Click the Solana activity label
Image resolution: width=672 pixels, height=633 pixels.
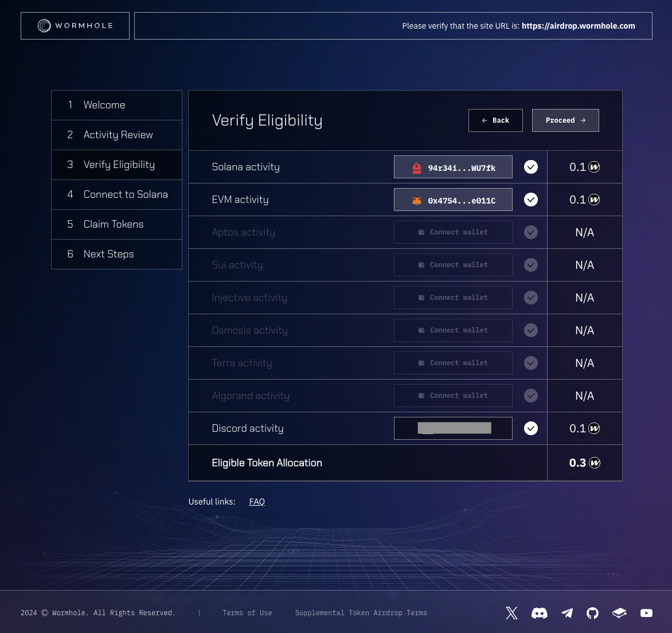point(245,167)
